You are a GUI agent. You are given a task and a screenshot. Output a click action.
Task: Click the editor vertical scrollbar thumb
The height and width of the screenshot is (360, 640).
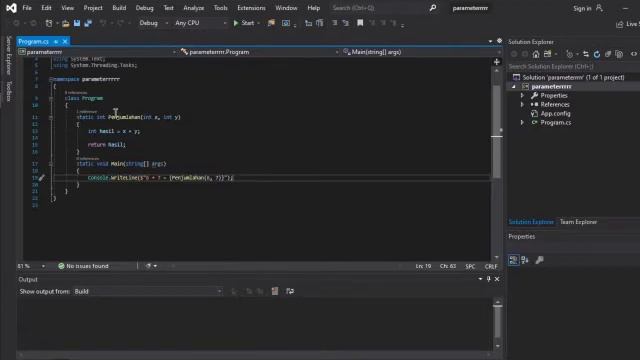tap(497, 131)
